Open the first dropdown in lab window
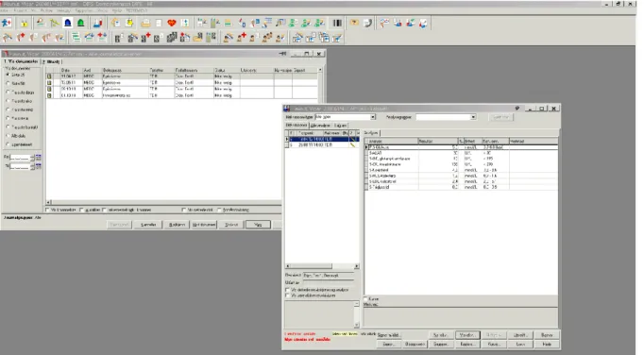Screen dimensions: 644x355 pos(373,117)
